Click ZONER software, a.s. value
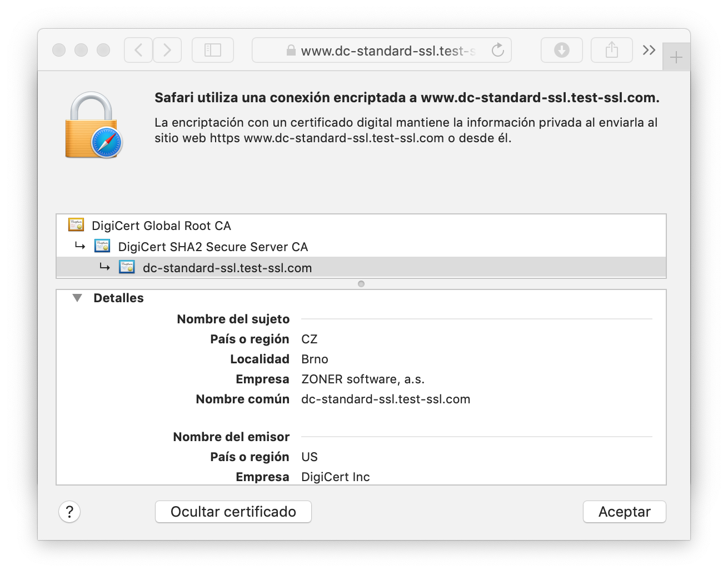This screenshot has height=570, width=728. tap(363, 379)
